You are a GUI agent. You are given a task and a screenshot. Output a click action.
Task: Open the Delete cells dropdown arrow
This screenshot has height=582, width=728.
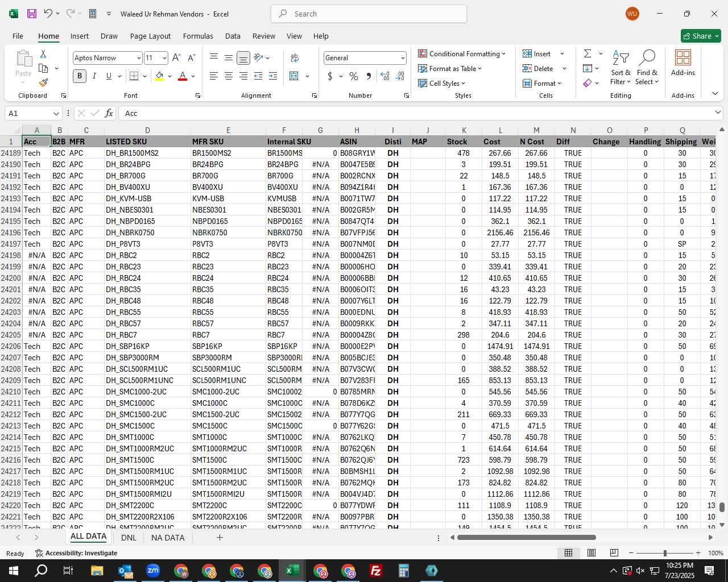[564, 68]
